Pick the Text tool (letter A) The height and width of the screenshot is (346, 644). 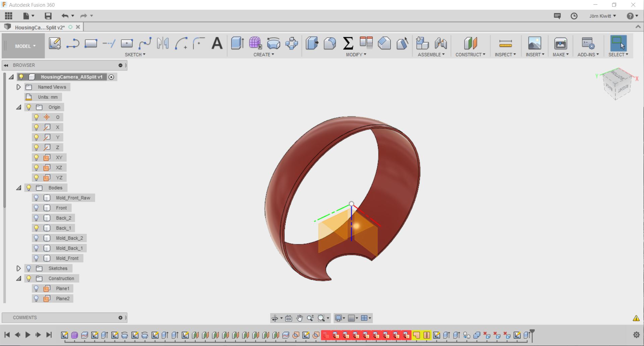pyautogui.click(x=217, y=43)
